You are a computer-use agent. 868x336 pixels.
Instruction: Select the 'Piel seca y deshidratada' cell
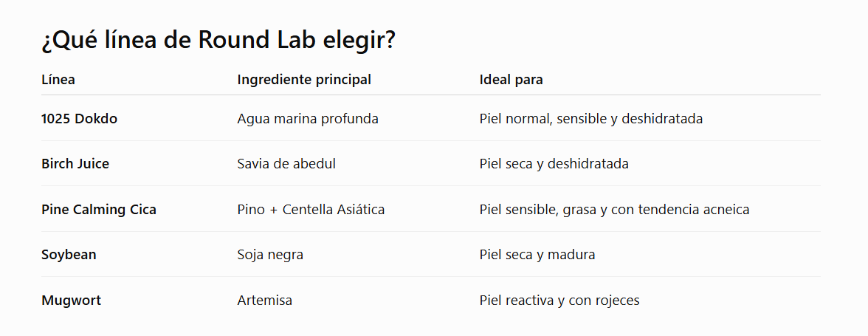click(x=554, y=164)
